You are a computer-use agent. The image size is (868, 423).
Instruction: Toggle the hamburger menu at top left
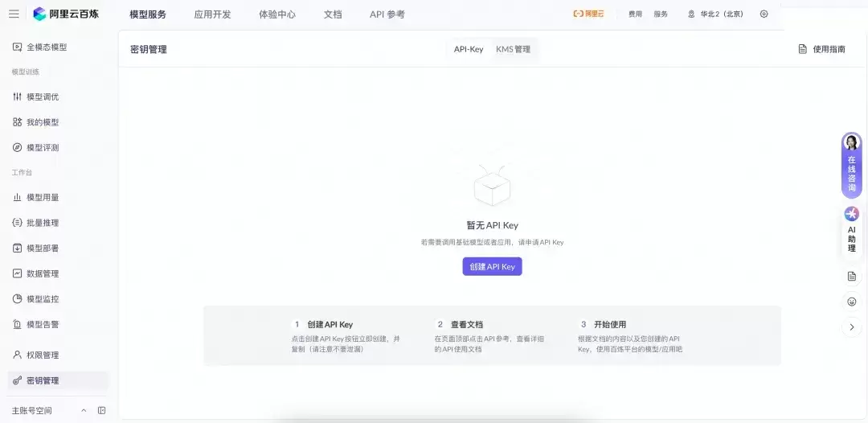(x=14, y=14)
